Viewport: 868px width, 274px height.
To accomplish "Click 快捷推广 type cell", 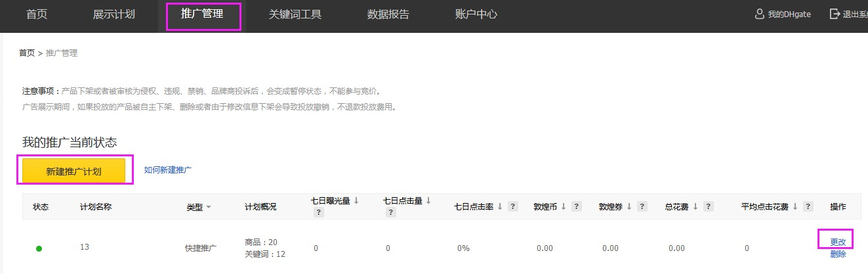I will pos(201,248).
